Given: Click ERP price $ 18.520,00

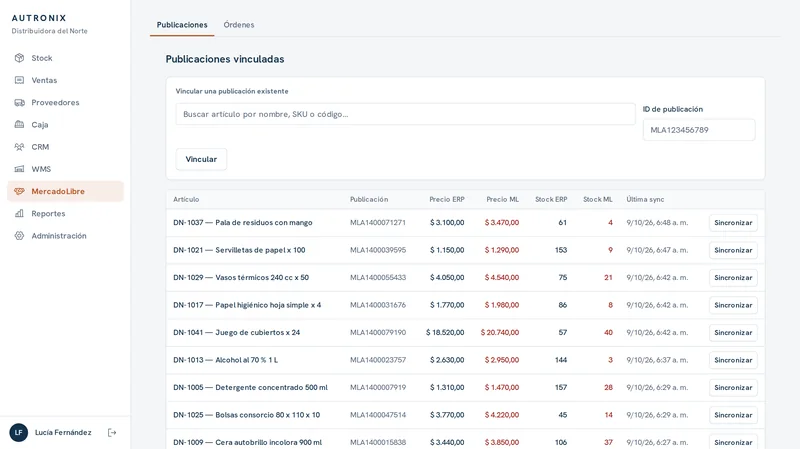Looking at the screenshot, I should point(445,333).
